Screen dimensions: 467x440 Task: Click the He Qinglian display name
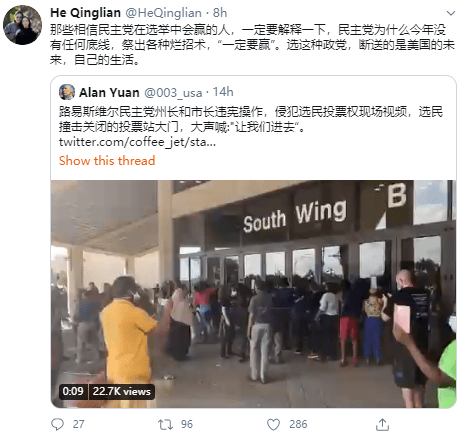[x=85, y=13]
